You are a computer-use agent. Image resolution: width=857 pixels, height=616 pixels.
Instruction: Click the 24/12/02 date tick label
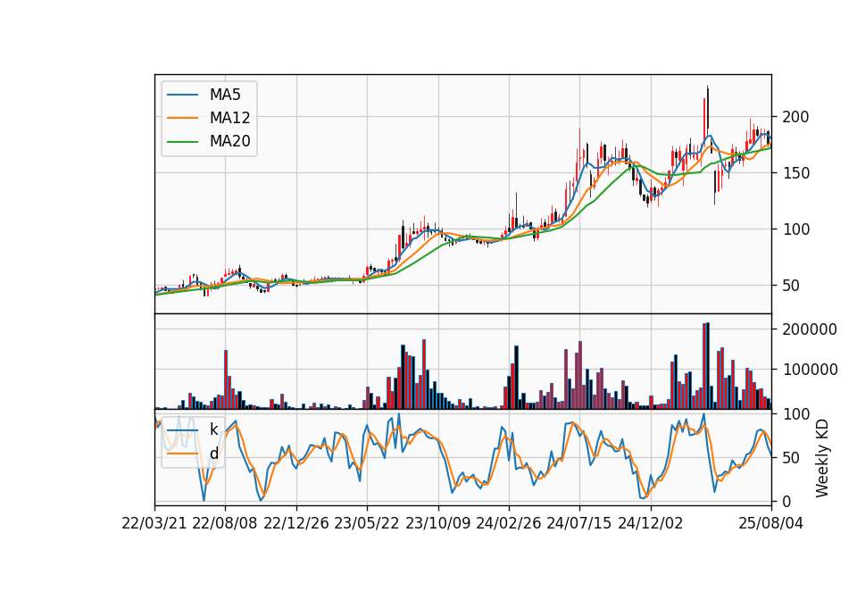coord(651,523)
